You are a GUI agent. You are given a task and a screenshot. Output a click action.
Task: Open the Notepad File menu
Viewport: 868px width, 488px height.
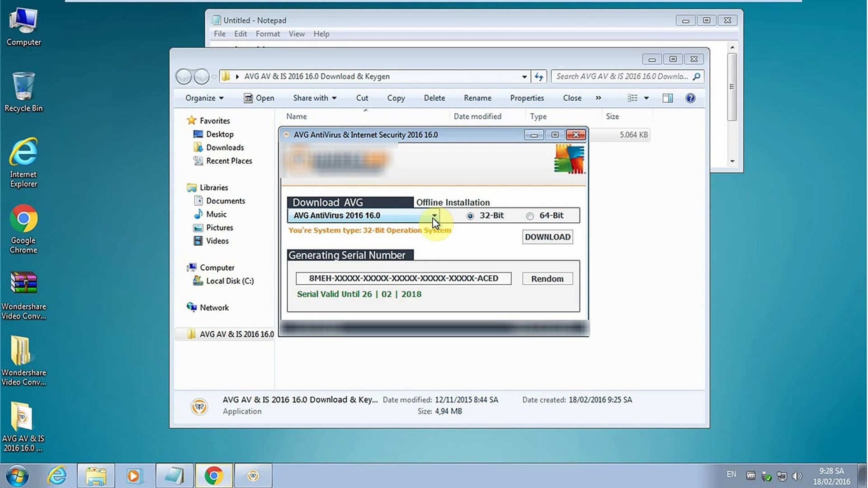tap(219, 34)
